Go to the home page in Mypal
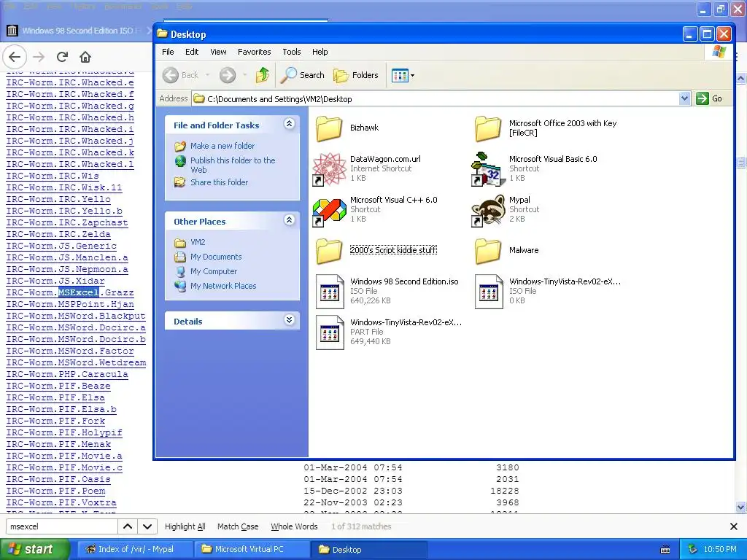The height and width of the screenshot is (560, 747). pos(85,57)
